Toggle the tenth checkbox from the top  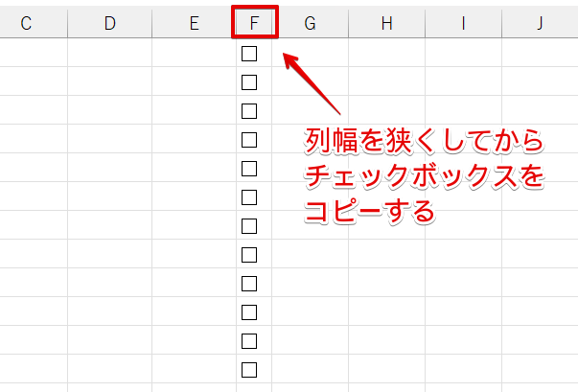[249, 312]
